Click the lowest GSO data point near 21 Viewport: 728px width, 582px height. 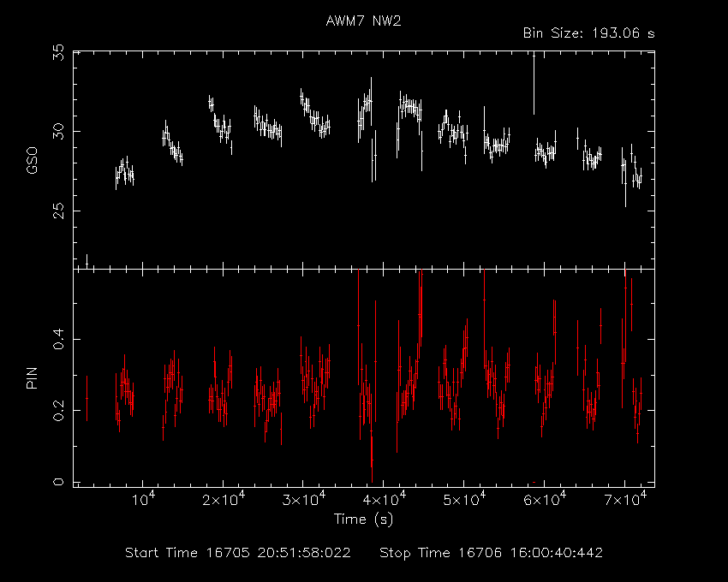click(x=87, y=263)
